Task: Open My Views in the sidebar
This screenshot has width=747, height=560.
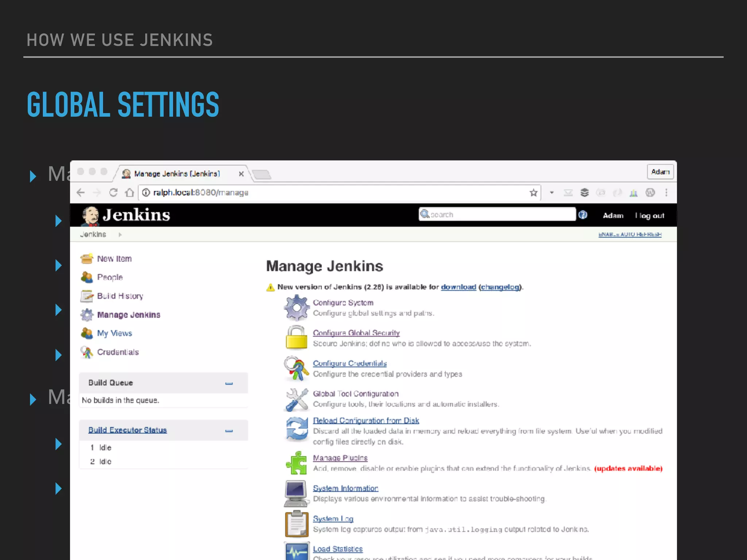Action: click(115, 333)
